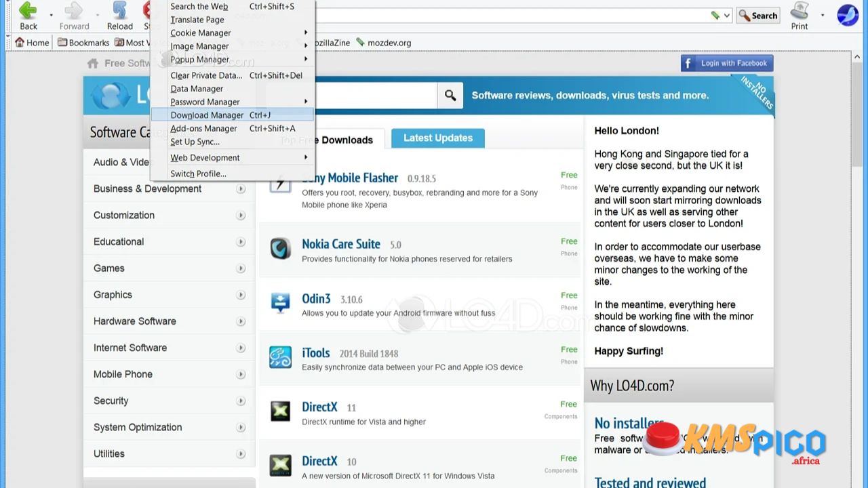
Task: Expand Customization category arrow
Action: [x=241, y=216]
